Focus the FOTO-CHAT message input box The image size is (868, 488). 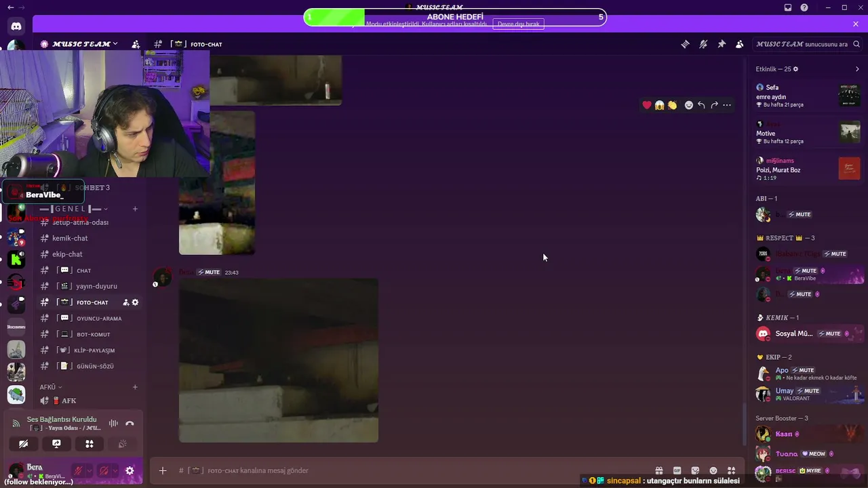pyautogui.click(x=410, y=470)
